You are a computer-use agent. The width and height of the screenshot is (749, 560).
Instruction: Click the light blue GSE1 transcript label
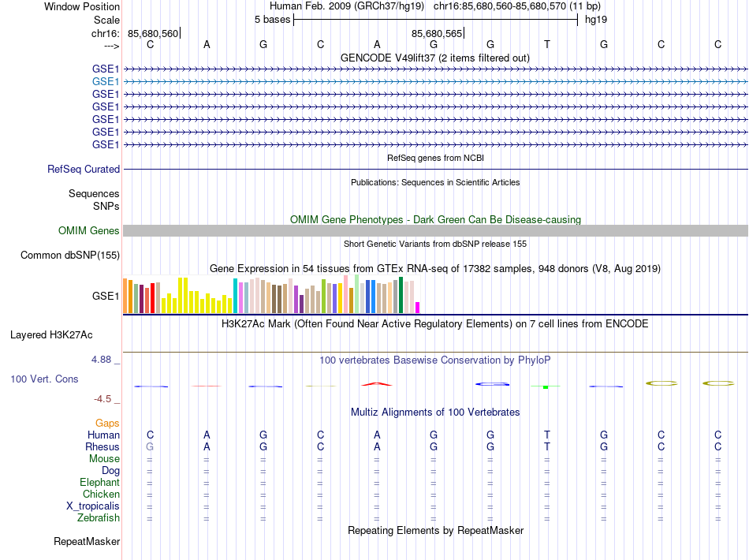pyautogui.click(x=106, y=82)
